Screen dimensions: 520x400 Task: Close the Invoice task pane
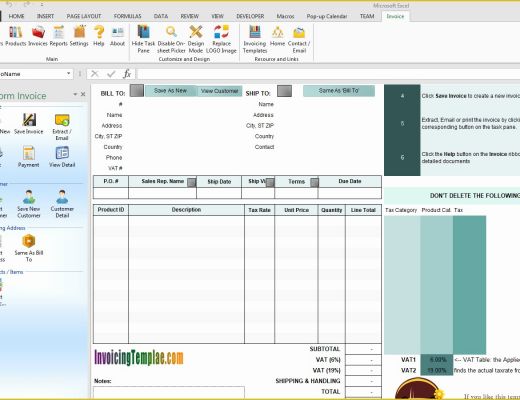(x=83, y=95)
